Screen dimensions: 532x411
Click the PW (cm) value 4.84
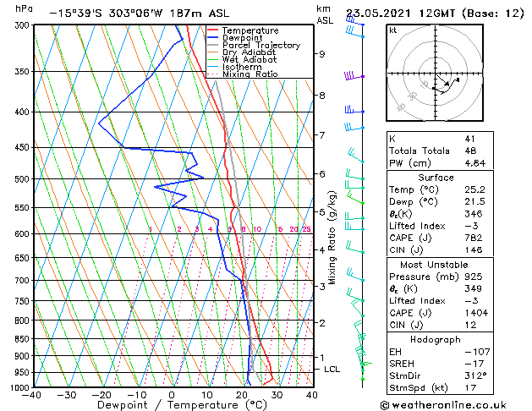(x=475, y=163)
